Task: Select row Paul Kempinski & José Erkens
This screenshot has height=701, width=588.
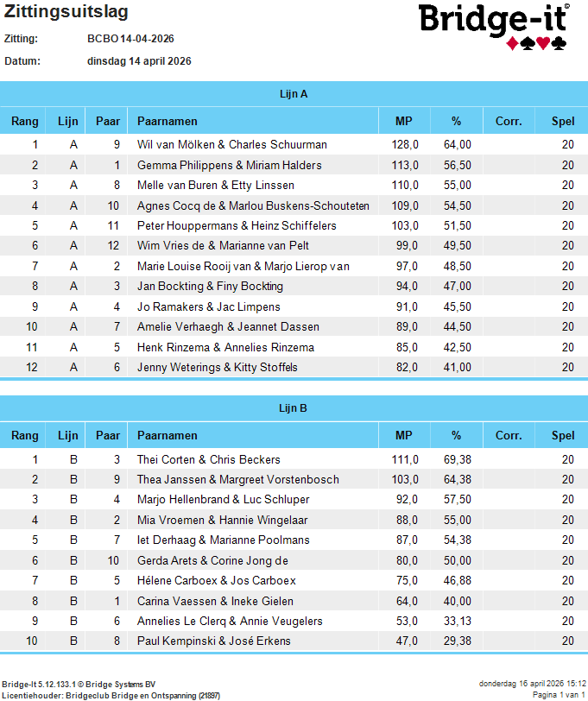Action: (294, 641)
